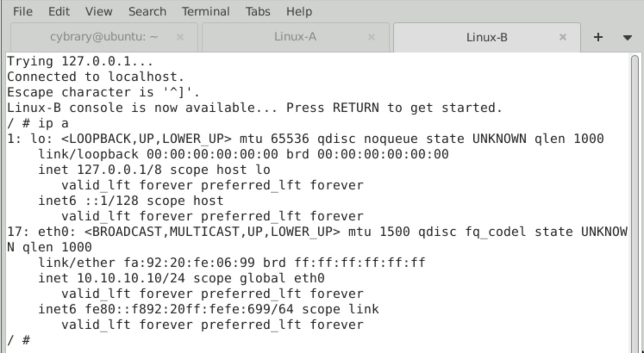Close the cybrary@ubuntu tab
Image resolution: width=644 pixels, height=353 pixels.
(x=180, y=37)
